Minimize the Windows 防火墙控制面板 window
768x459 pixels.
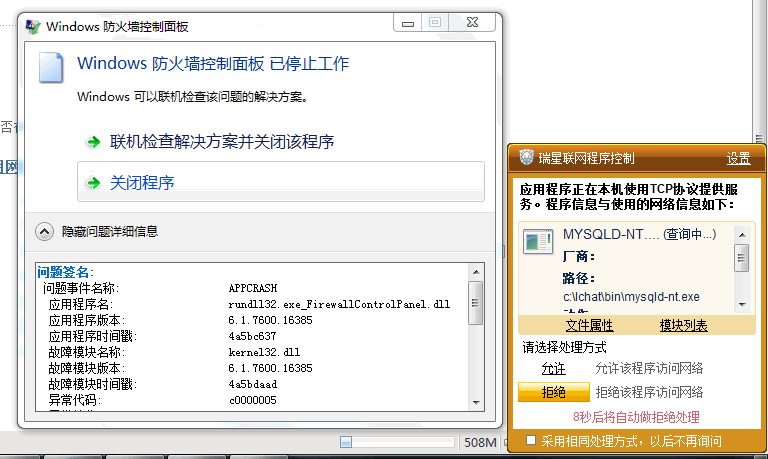408,23
